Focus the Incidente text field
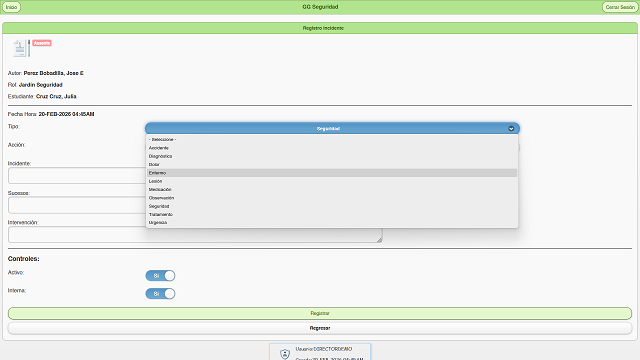The height and width of the screenshot is (360, 640). click(77, 176)
